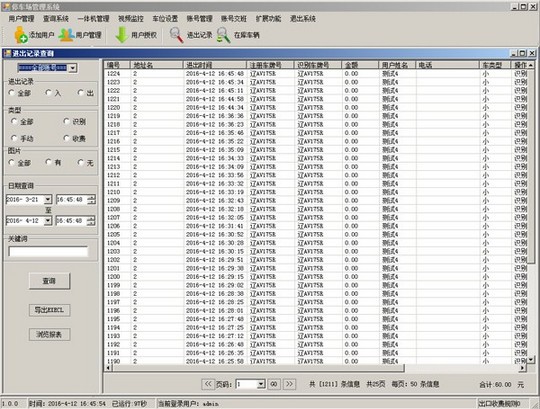
Task: Click the 添加用户 add user icon
Action: pyautogui.click(x=21, y=35)
